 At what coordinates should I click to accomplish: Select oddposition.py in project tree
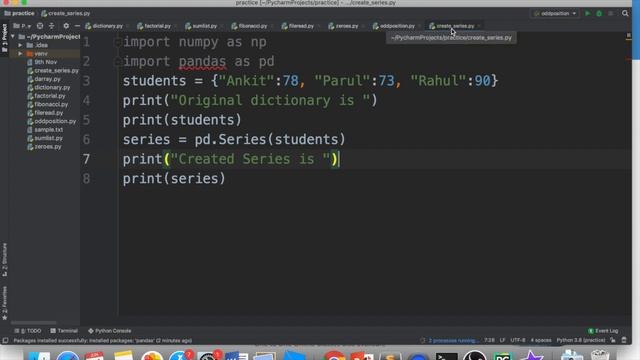pos(51,121)
